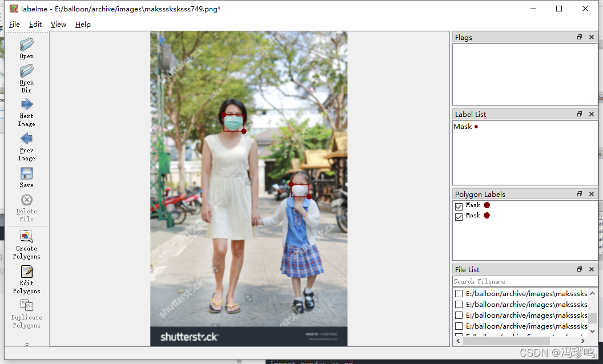This screenshot has height=364, width=603.
Task: Activate Create Polygons tool
Action: tap(26, 236)
